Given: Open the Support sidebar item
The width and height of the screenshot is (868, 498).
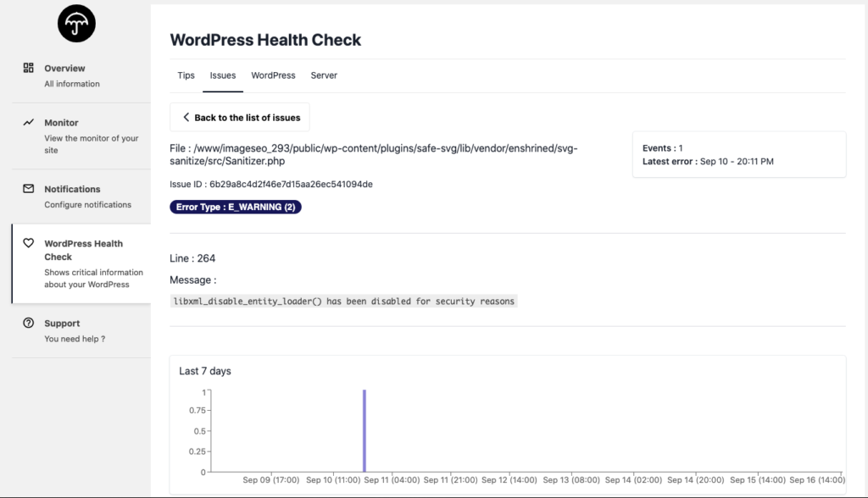Looking at the screenshot, I should click(x=81, y=330).
